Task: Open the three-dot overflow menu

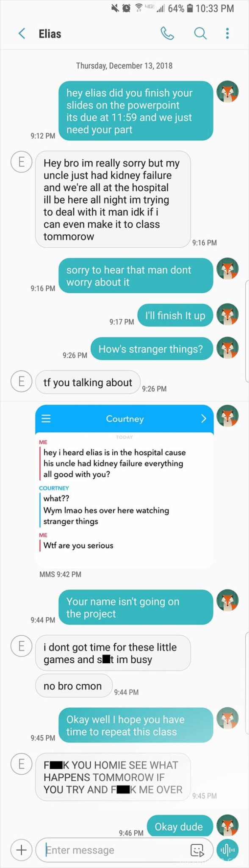Action: click(227, 33)
